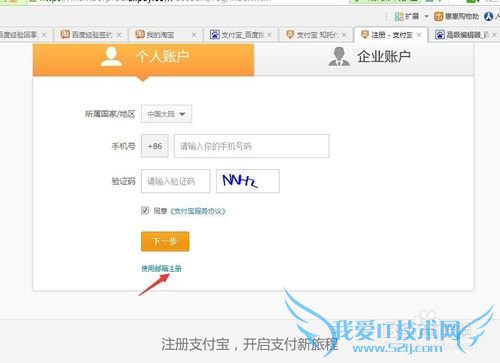This screenshot has width=500, height=363.
Task: Open the 所属国家/地区 dropdown
Action: click(x=166, y=114)
